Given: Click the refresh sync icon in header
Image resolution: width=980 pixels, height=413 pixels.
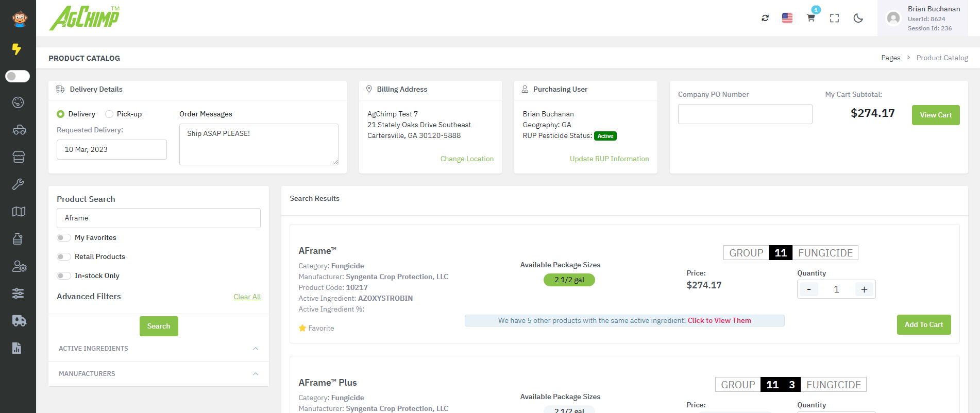Looking at the screenshot, I should pyautogui.click(x=765, y=18).
